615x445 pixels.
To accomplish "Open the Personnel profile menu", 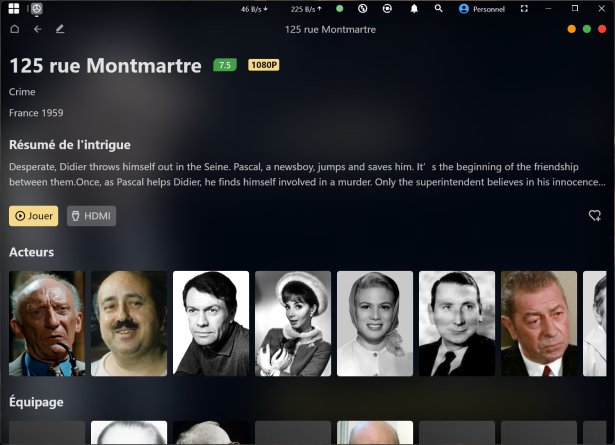I will (482, 9).
